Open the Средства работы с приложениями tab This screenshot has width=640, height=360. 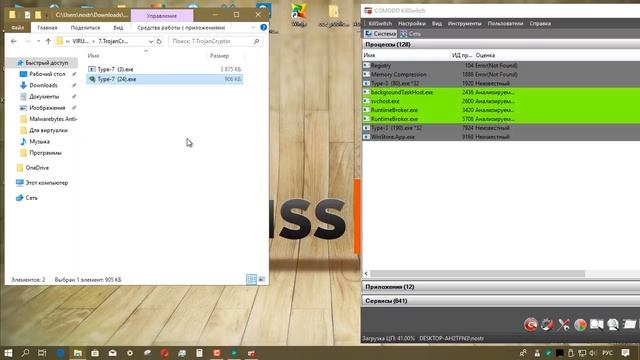click(181, 28)
